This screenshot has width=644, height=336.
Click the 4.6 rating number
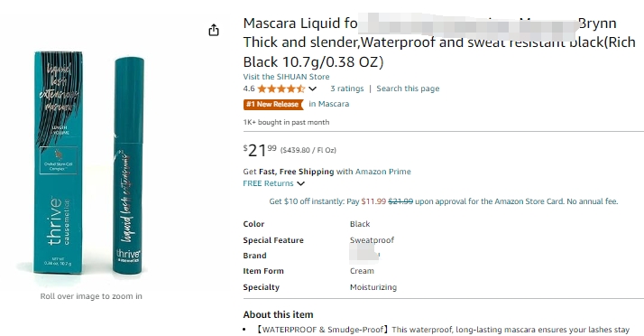pyautogui.click(x=249, y=89)
